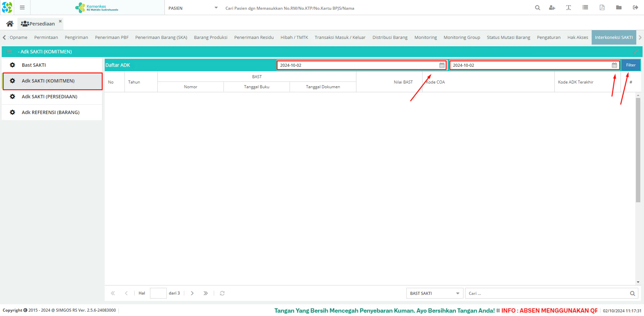Click the Filter button
Viewport: 644px width, 316px height.
click(x=631, y=65)
